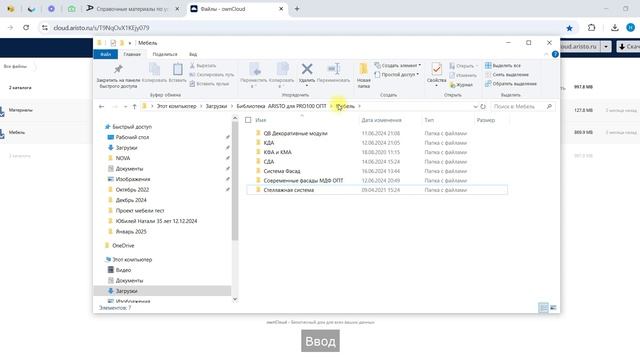Open the browser profile avatar
This screenshot has width=640, height=360.
pyautogui.click(x=631, y=28)
